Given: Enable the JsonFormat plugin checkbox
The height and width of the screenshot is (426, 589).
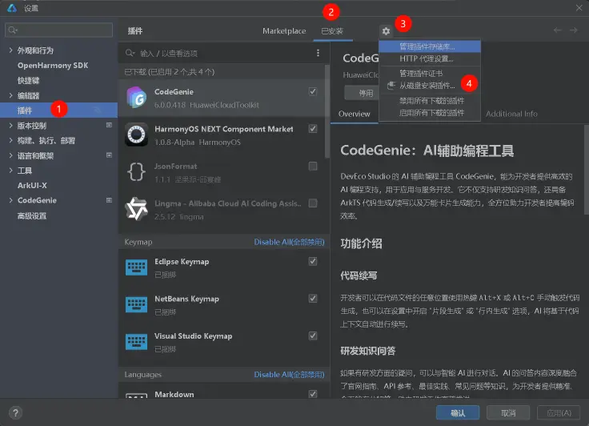Looking at the screenshot, I should coord(313,166).
